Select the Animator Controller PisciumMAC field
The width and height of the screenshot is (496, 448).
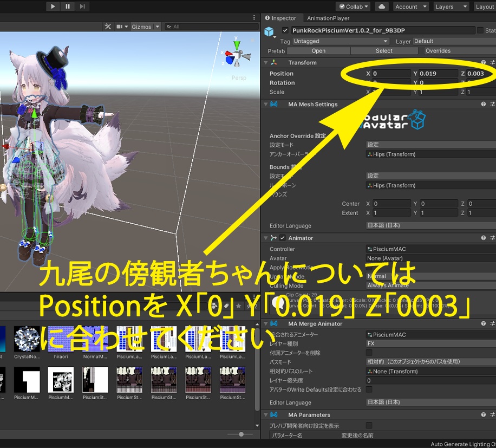point(431,249)
